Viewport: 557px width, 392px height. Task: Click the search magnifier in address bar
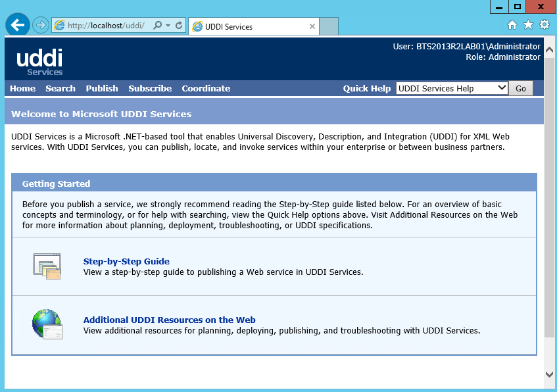[x=157, y=26]
